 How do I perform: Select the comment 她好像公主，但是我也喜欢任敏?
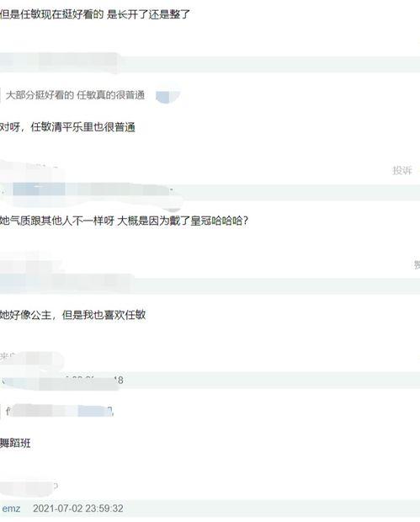coord(73,315)
